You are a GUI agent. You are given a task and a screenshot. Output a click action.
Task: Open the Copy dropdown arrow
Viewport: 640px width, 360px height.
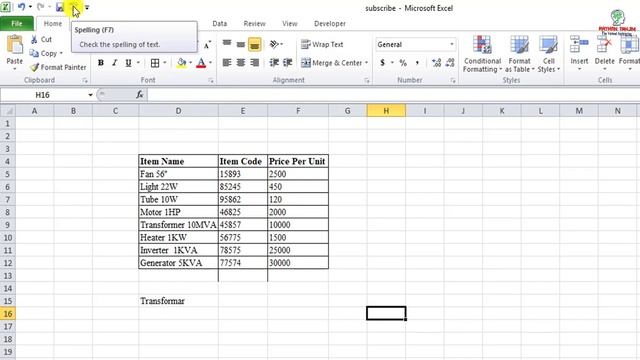[x=61, y=53]
